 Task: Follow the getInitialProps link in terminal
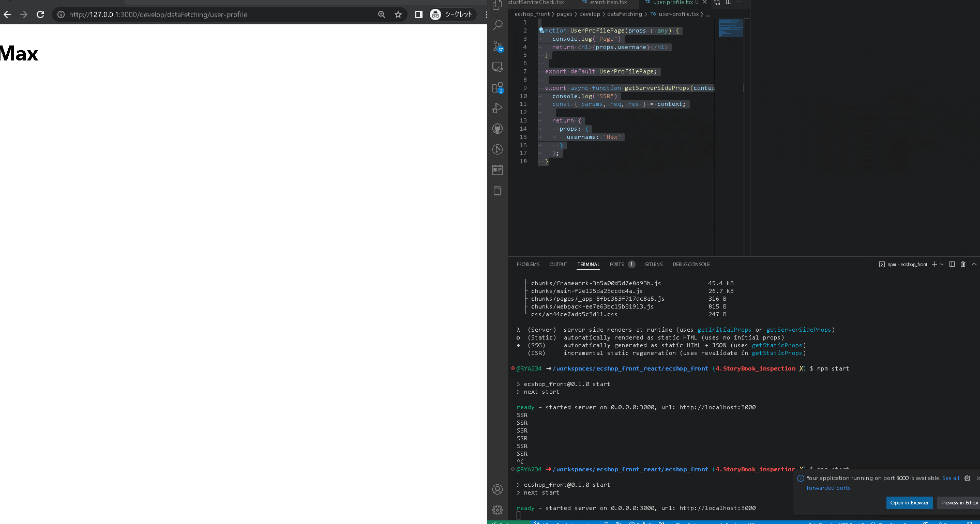[x=724, y=330]
